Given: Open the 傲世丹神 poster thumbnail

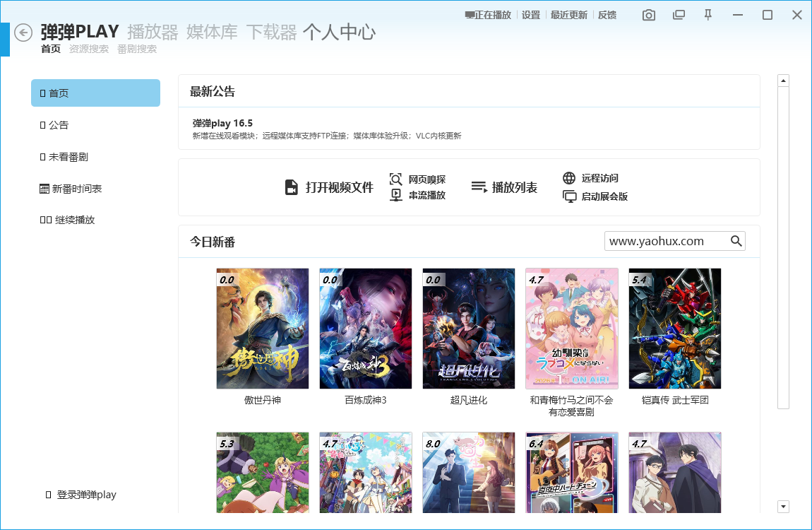Looking at the screenshot, I should coord(263,328).
